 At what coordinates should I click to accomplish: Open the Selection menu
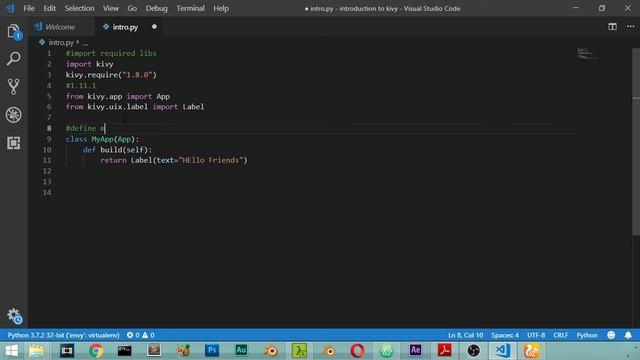[79, 8]
